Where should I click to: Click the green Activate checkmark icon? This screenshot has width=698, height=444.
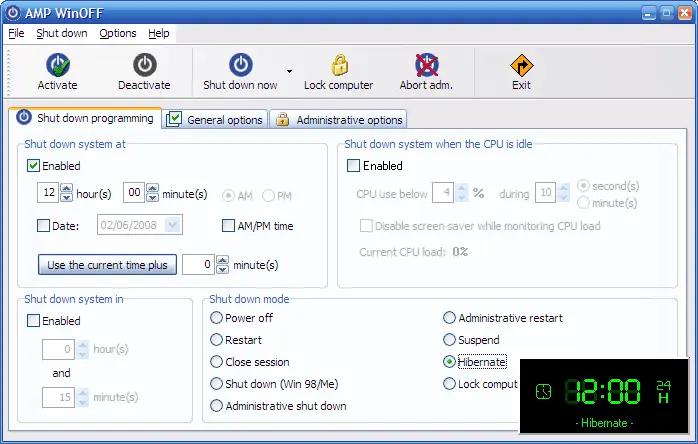pyautogui.click(x=57, y=65)
